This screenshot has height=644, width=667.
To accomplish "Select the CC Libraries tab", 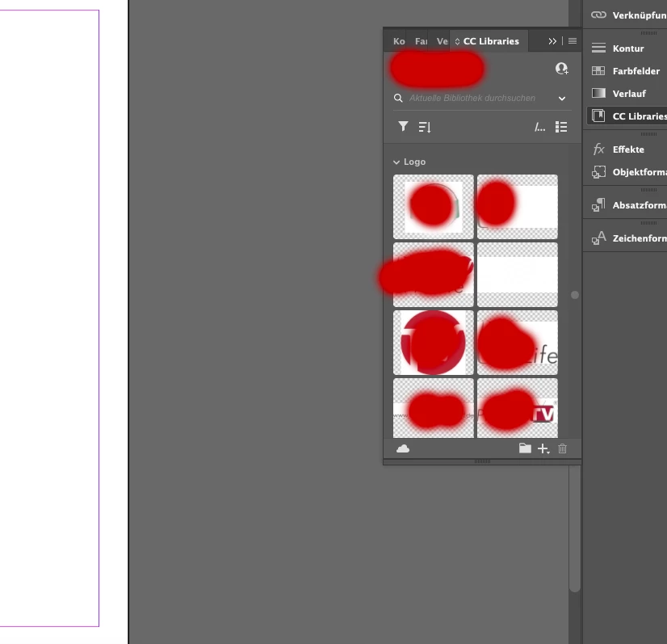I will point(491,41).
